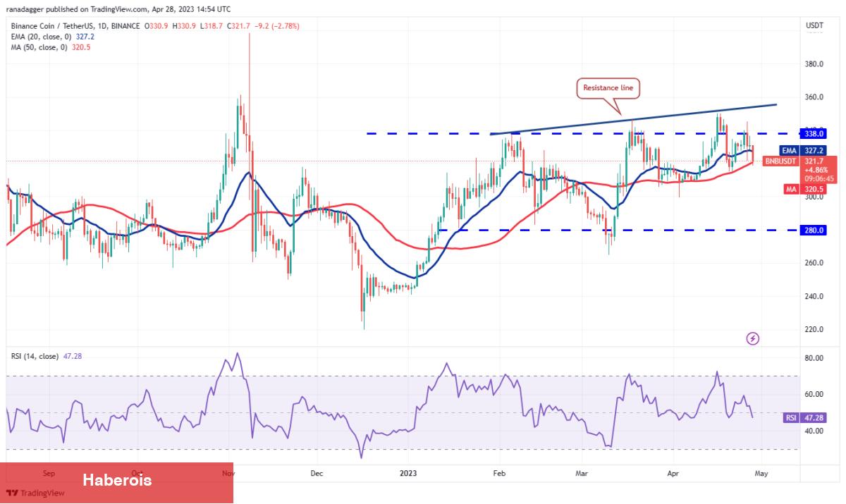Click the Feb label on time axis
The width and height of the screenshot is (846, 504).
[x=499, y=474]
